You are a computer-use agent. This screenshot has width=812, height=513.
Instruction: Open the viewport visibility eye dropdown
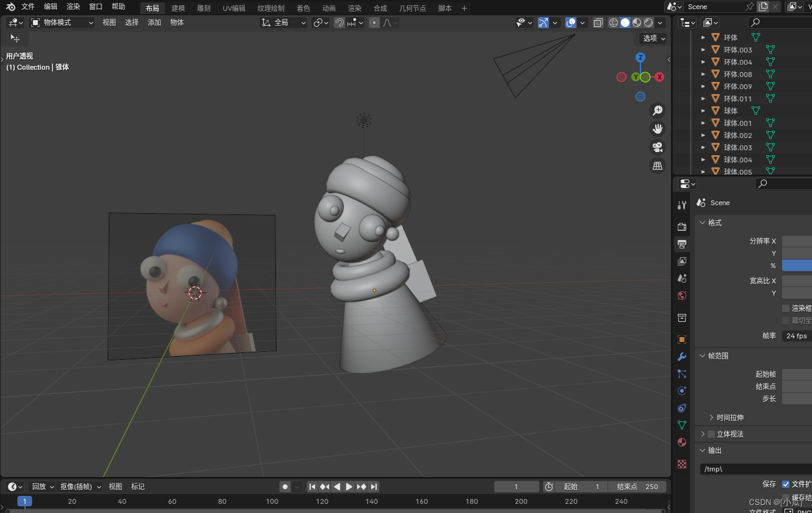pos(524,23)
